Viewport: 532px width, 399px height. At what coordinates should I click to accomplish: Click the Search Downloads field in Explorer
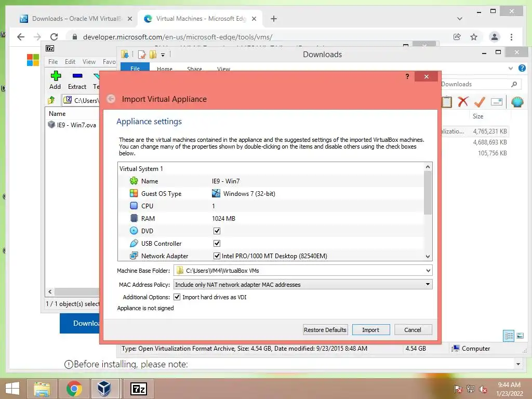pos(480,84)
